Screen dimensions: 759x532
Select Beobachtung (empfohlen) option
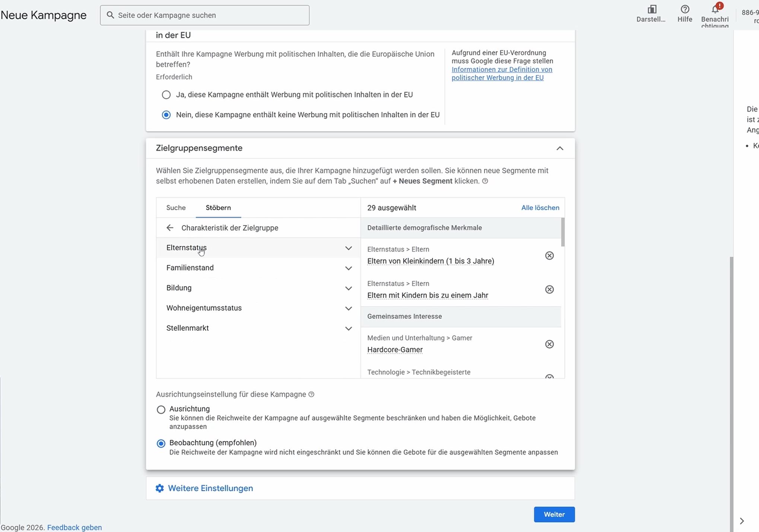point(161,443)
